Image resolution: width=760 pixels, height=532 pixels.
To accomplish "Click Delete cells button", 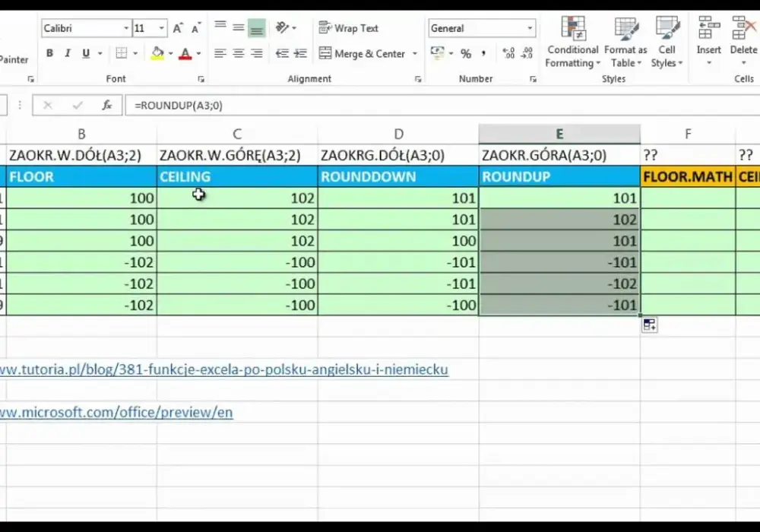I will point(743,42).
